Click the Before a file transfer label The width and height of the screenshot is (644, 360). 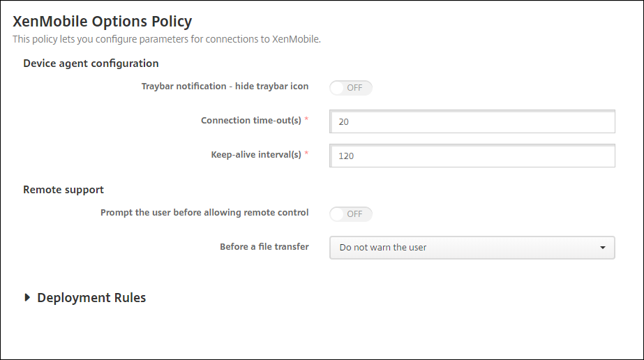pos(264,246)
